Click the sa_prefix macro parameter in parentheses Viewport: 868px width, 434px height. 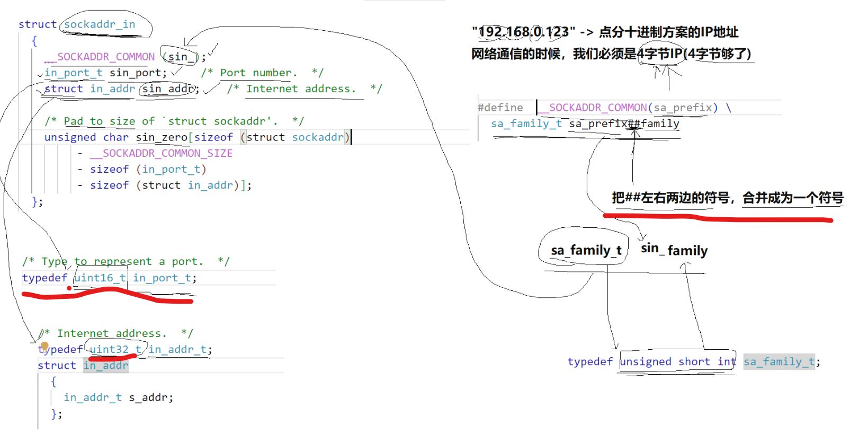tap(683, 108)
